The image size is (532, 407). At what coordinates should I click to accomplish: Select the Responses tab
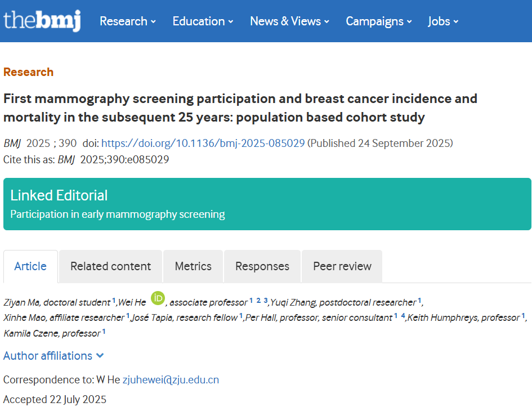coord(262,266)
